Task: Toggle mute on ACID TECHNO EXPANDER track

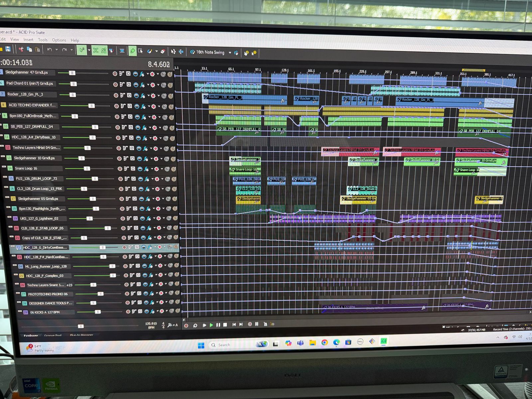Action: coord(165,107)
